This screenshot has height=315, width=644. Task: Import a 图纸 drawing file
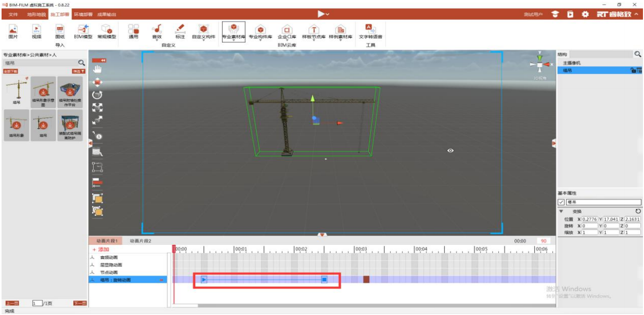coord(60,32)
